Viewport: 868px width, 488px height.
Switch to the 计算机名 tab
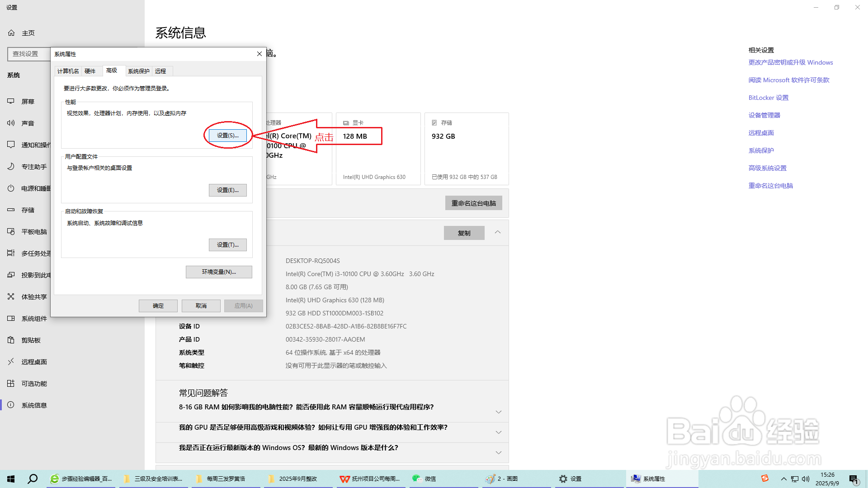pyautogui.click(x=67, y=71)
